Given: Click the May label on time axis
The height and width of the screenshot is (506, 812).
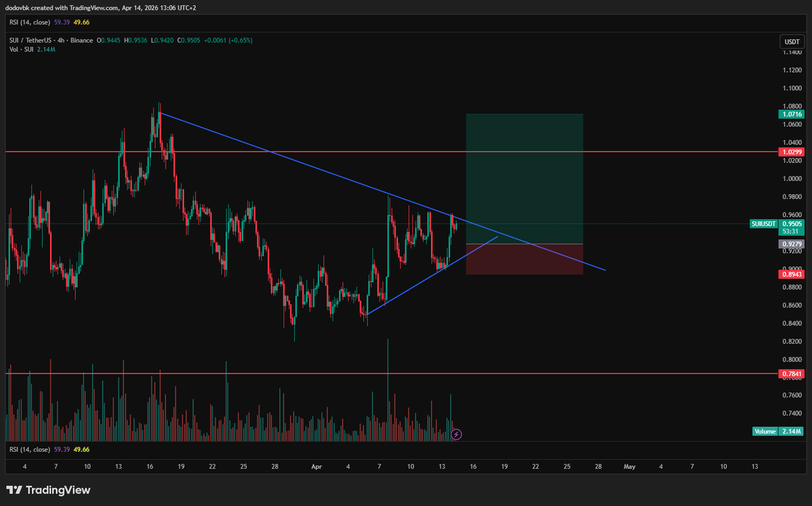Looking at the screenshot, I should point(630,467).
